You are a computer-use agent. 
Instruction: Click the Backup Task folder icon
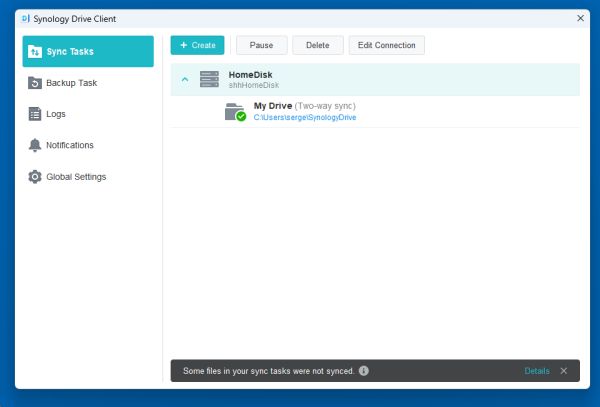(x=35, y=83)
